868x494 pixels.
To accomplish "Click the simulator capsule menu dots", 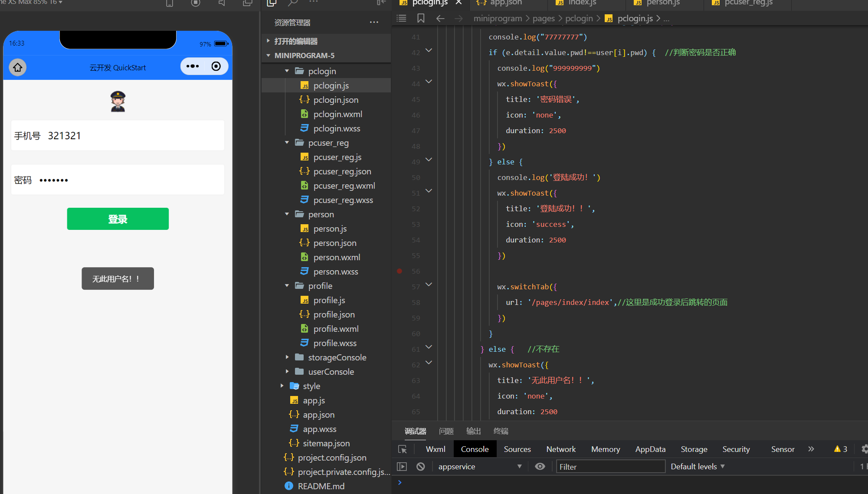I will point(192,66).
